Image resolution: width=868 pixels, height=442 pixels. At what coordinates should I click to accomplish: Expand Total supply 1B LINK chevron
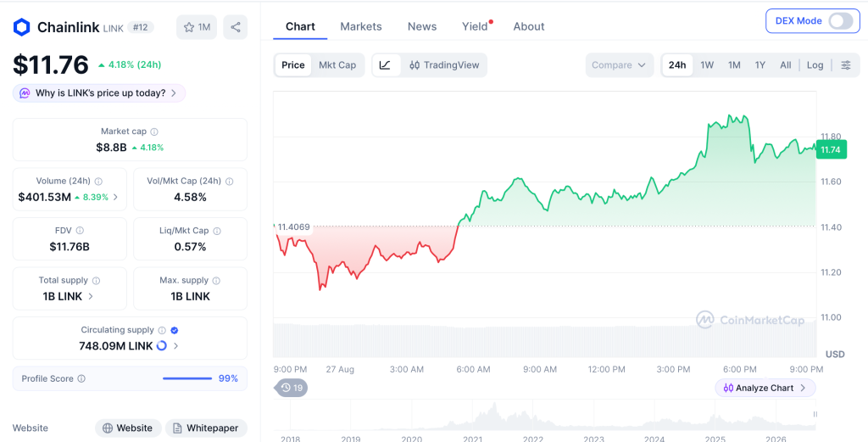(x=91, y=296)
